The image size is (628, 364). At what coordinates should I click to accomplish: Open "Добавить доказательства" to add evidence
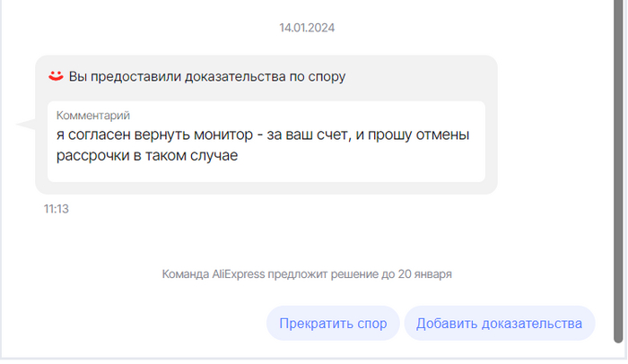tap(499, 324)
